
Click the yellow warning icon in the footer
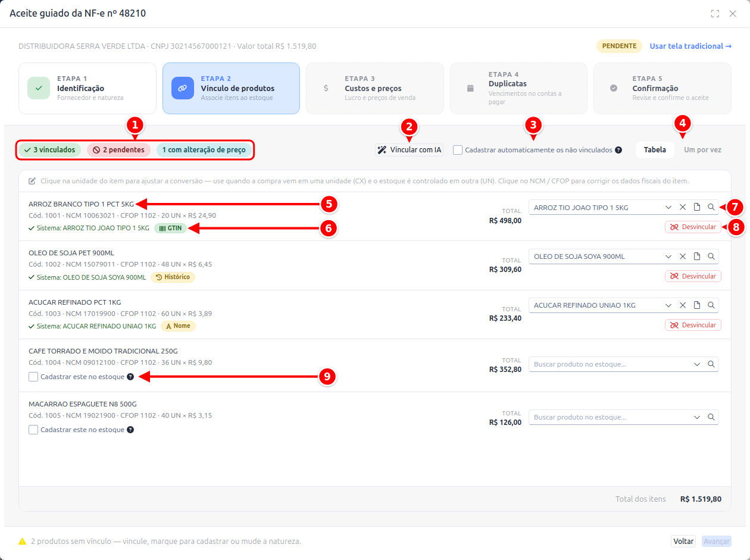(x=23, y=542)
